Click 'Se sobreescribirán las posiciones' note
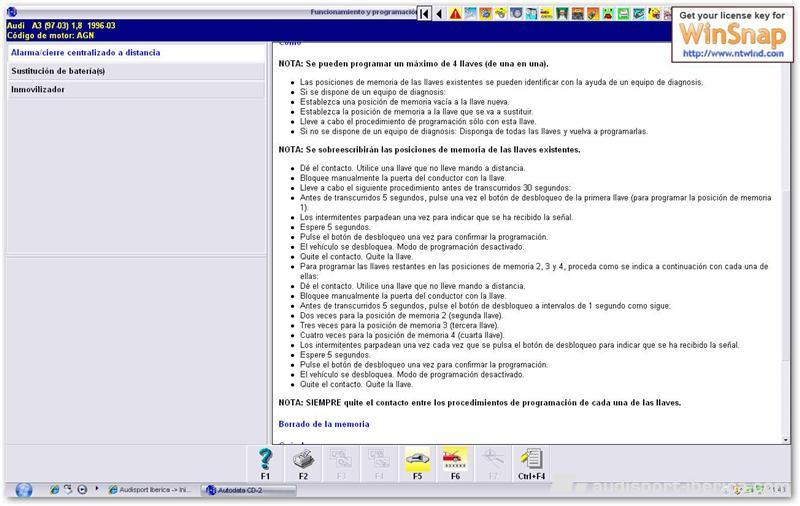The width and height of the screenshot is (800, 506). pos(429,149)
